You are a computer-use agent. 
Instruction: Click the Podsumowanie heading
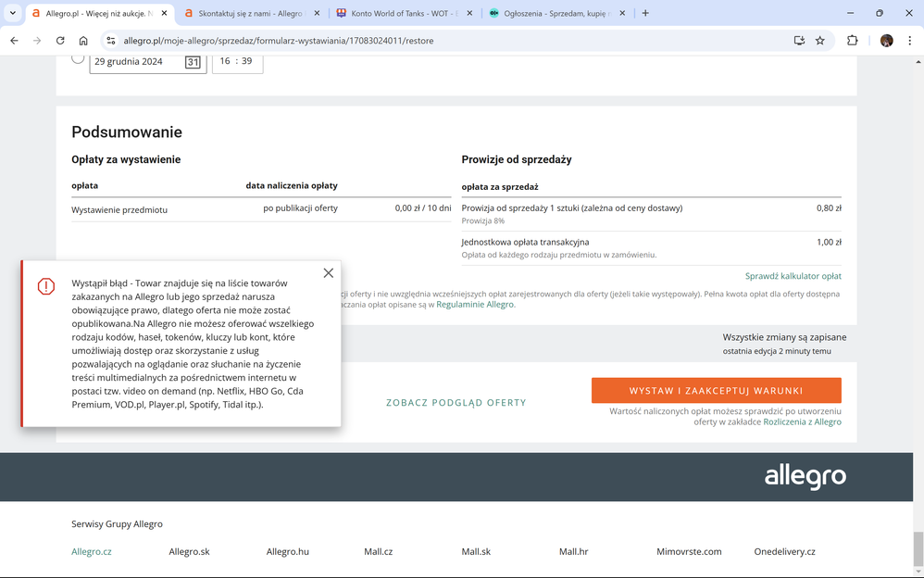coord(127,132)
